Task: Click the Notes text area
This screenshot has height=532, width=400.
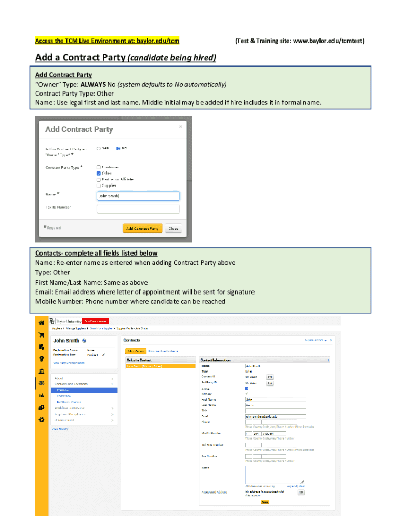Action: [x=275, y=475]
